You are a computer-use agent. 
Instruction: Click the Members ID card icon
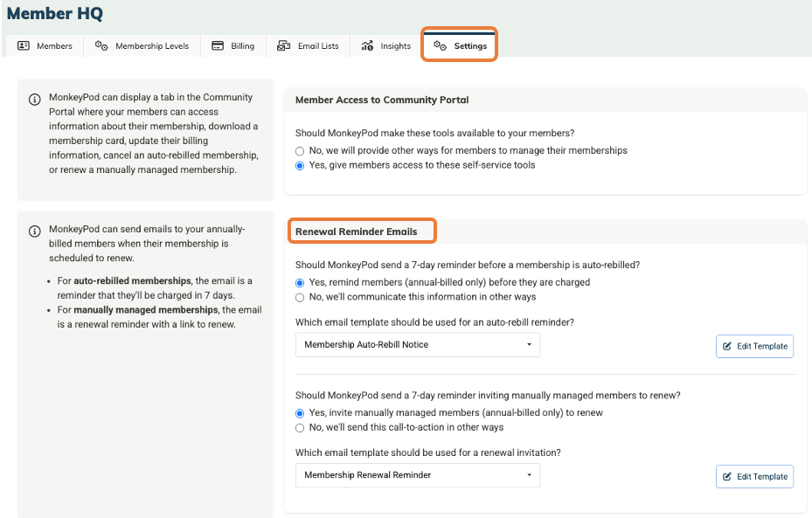click(24, 45)
